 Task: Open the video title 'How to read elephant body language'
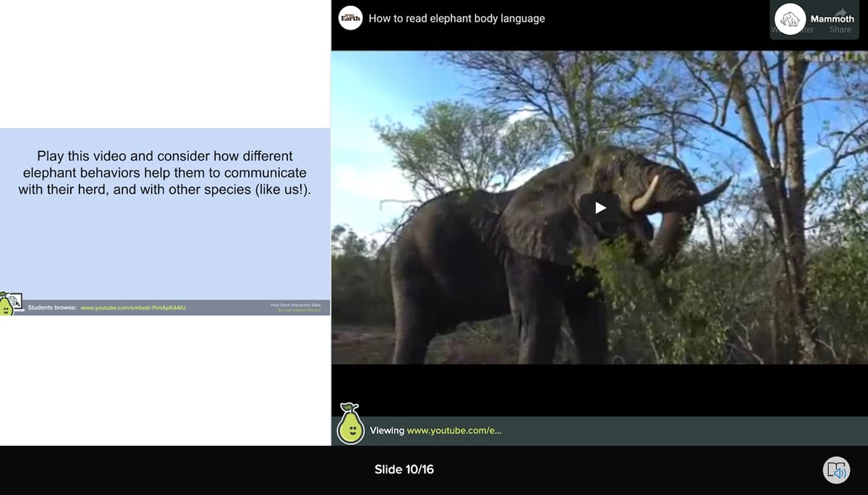456,18
